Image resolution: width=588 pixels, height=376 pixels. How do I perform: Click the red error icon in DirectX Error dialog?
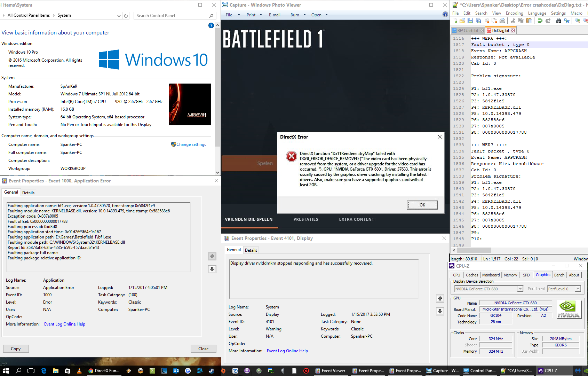(292, 156)
